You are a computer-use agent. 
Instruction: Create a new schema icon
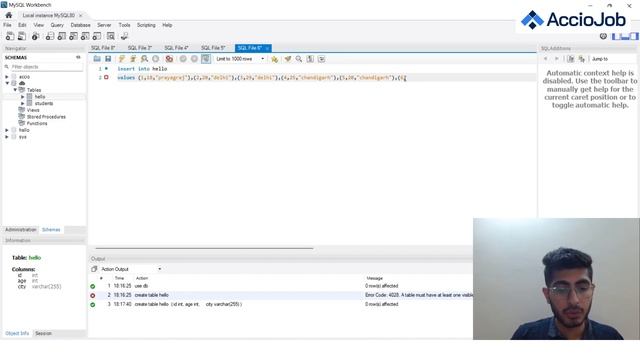pos(49,36)
